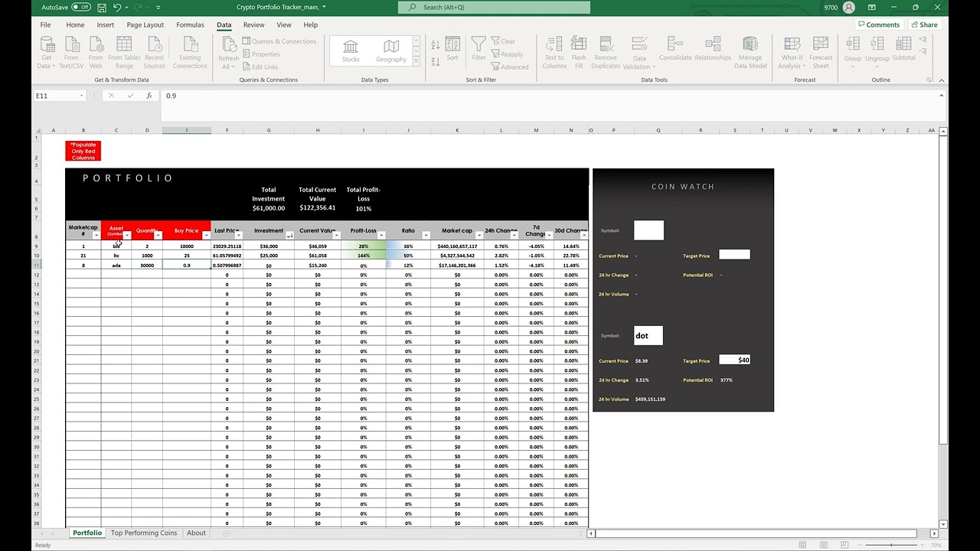The height and width of the screenshot is (551, 980).
Task: Click Remove Duplicates
Action: (605, 52)
